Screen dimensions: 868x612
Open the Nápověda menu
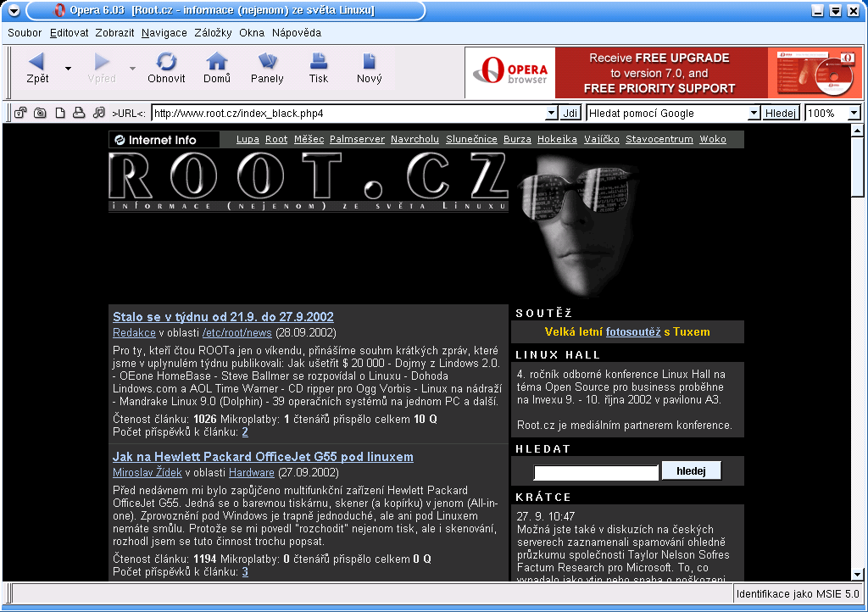[x=297, y=33]
